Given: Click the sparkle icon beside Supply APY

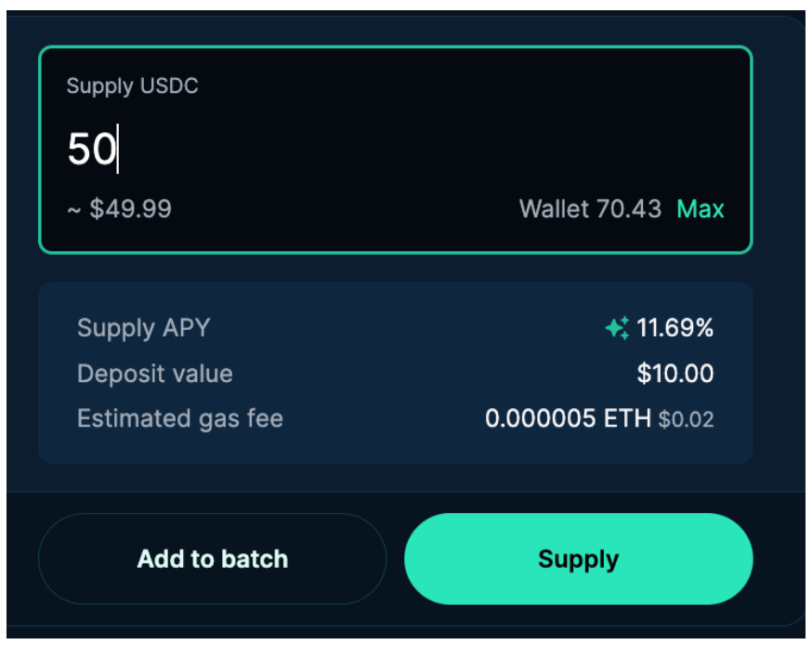Looking at the screenshot, I should [617, 328].
